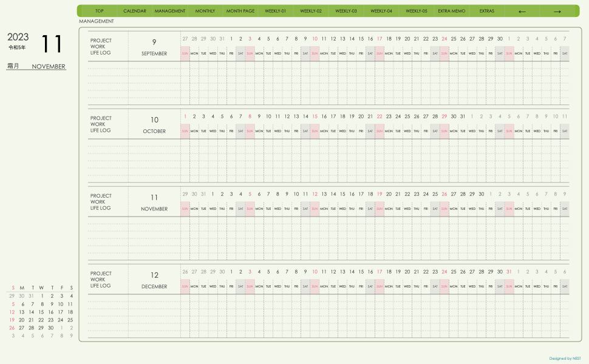
Task: Select the 11 NOVEMBER month header in the grid
Action: click(x=154, y=203)
